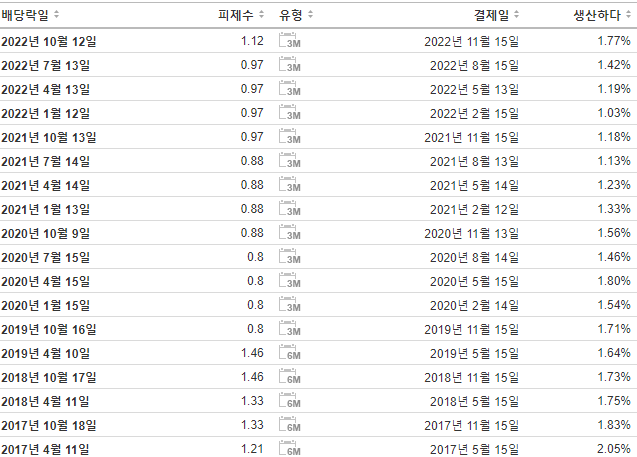
Task: Click yield value 1.03%
Action: [x=614, y=113]
